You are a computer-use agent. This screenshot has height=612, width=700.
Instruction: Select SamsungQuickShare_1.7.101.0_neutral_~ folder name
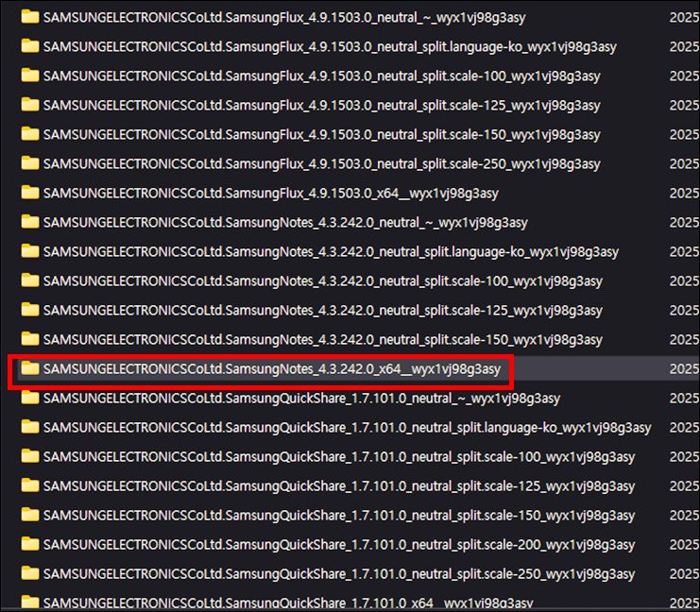[x=301, y=399]
